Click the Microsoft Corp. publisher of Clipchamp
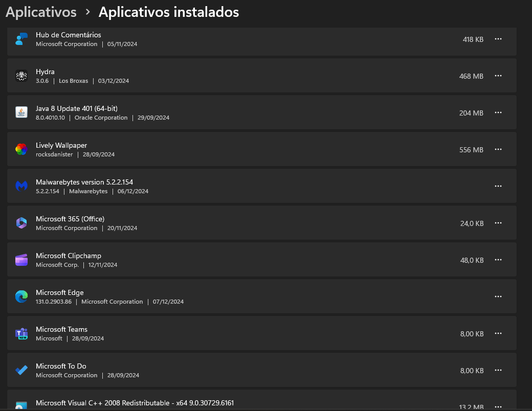532x411 pixels. point(57,265)
